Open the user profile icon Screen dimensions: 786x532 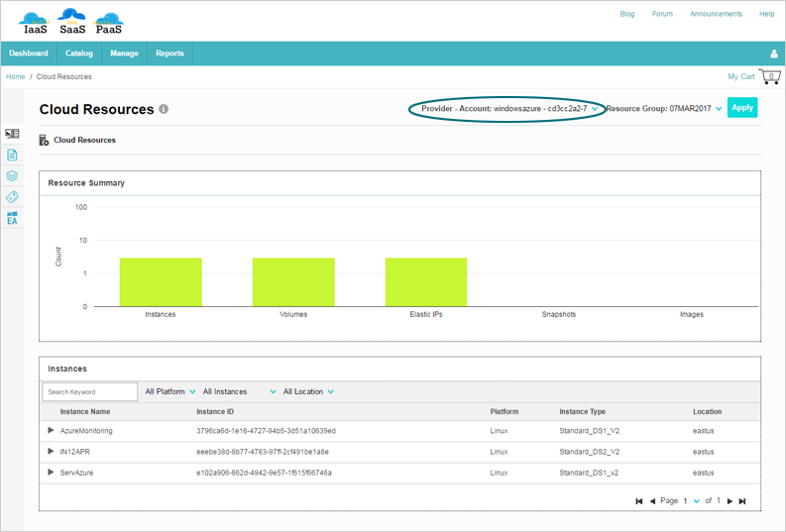(774, 53)
